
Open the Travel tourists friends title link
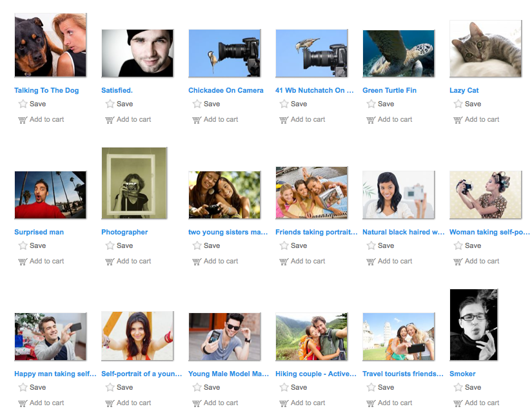[x=403, y=374]
